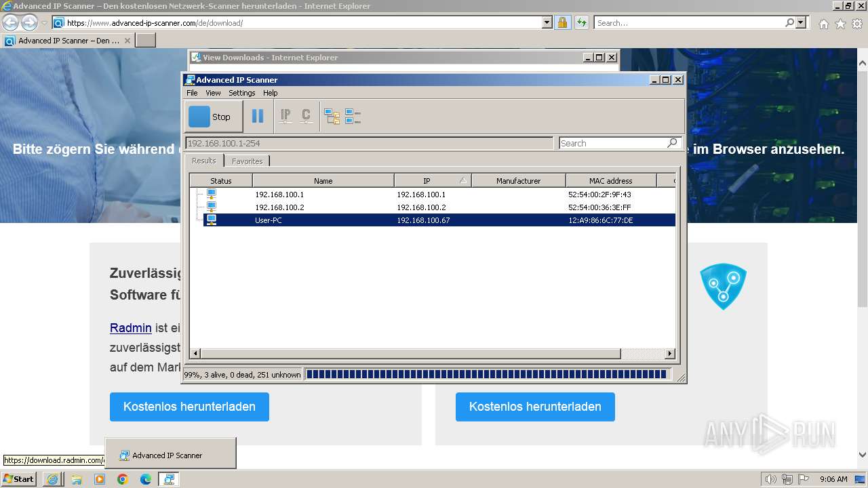Sort by the Status column header
This screenshot has height=488, width=868.
click(221, 181)
